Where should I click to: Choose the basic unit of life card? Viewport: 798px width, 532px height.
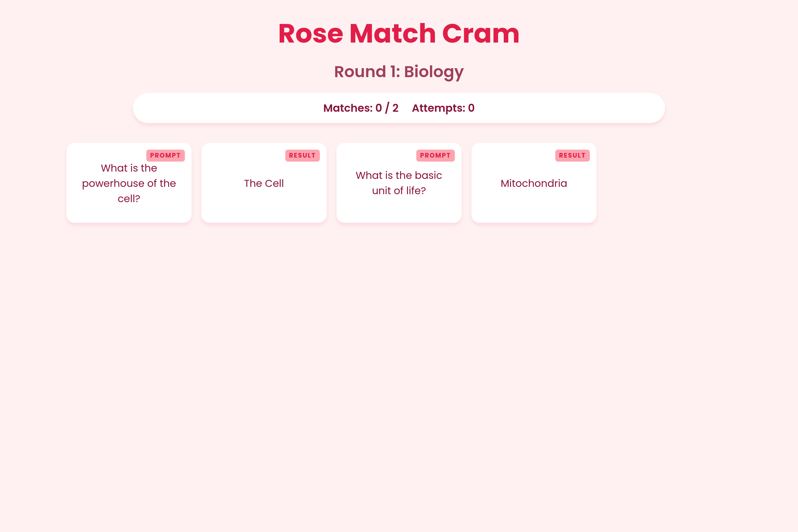coord(399,183)
